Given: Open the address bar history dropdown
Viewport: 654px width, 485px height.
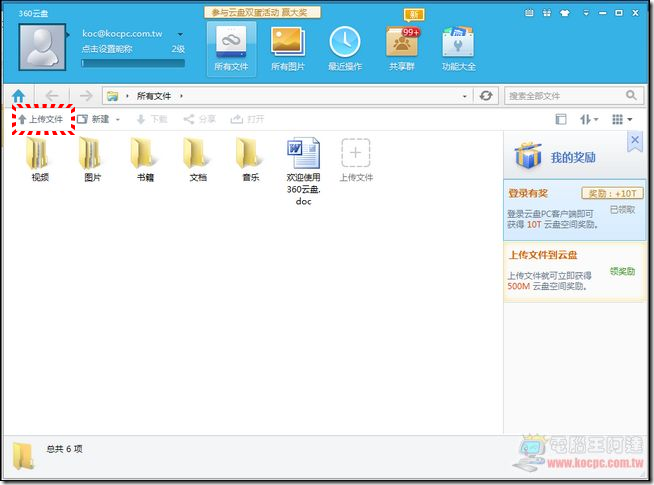Looking at the screenshot, I should [465, 96].
